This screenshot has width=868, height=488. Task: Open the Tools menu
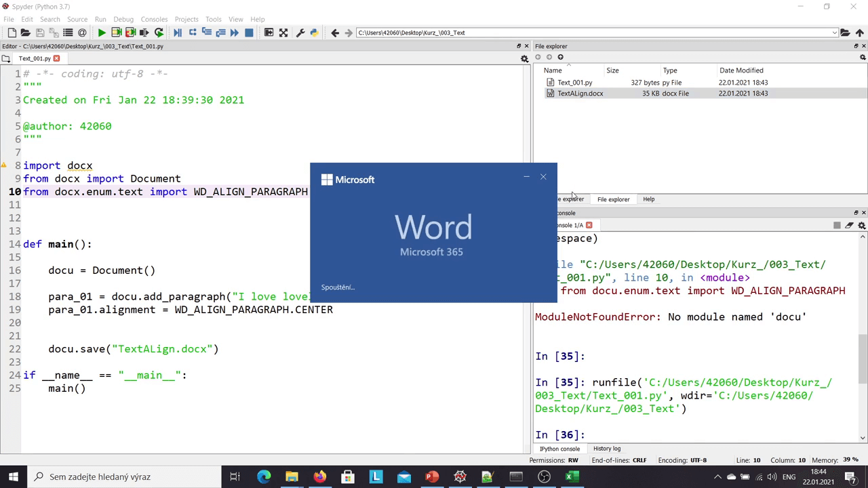click(x=213, y=19)
